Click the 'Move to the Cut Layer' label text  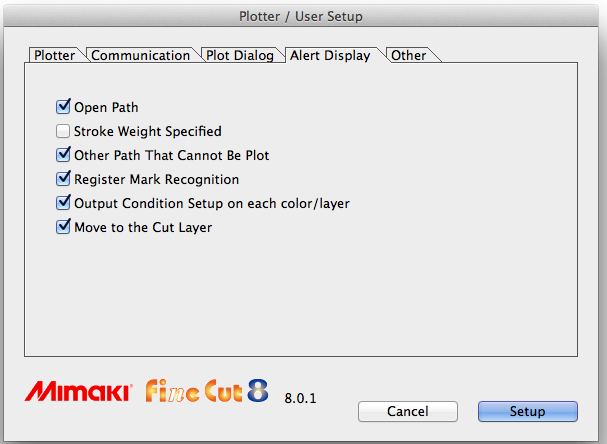(143, 227)
